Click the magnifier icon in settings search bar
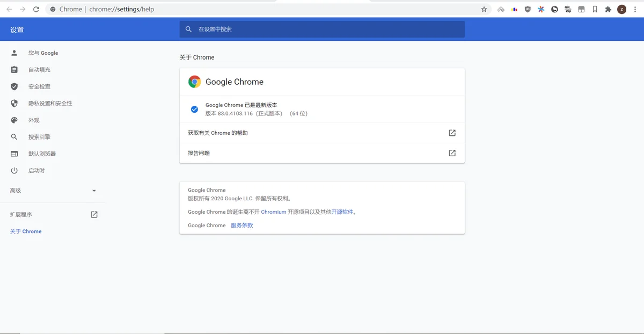This screenshot has width=644, height=334. pos(188,29)
